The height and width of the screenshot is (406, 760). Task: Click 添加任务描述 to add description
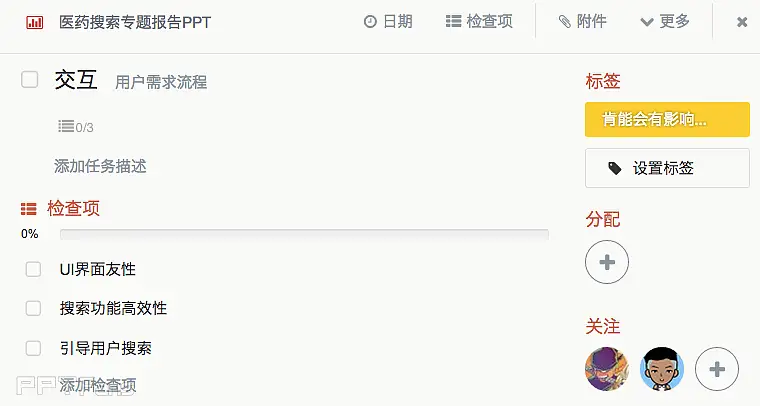[x=100, y=166]
